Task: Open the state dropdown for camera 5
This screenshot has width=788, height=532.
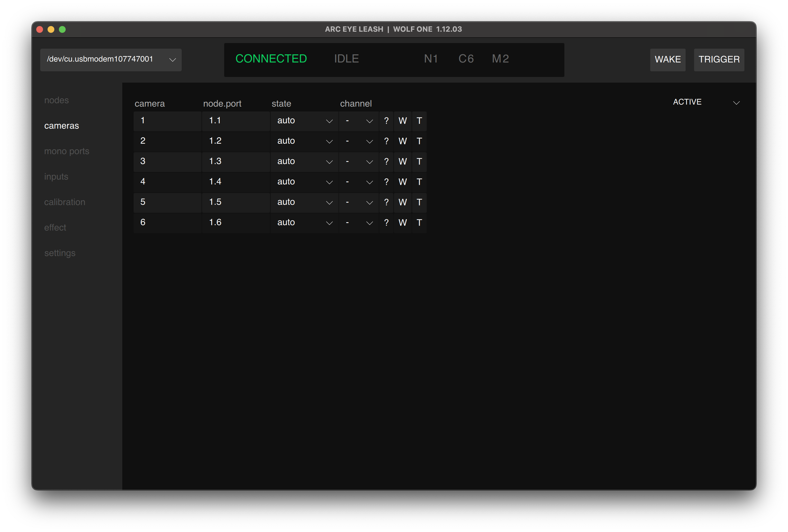Action: click(304, 202)
